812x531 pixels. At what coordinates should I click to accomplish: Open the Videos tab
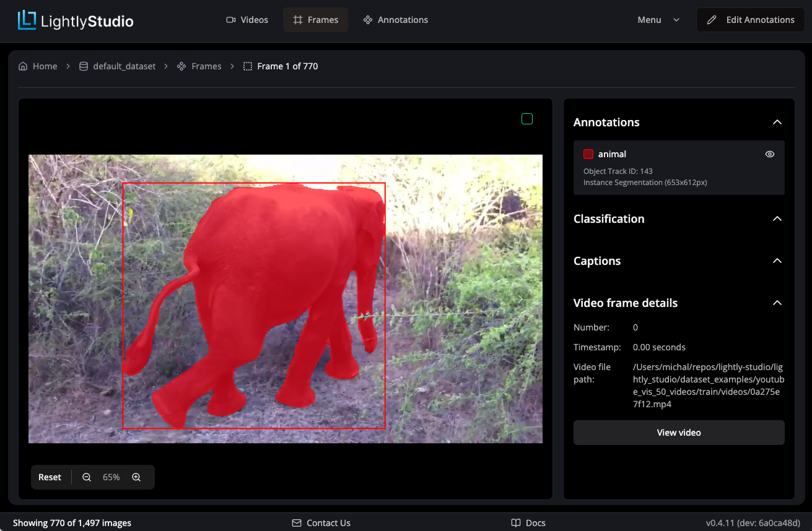click(x=247, y=20)
